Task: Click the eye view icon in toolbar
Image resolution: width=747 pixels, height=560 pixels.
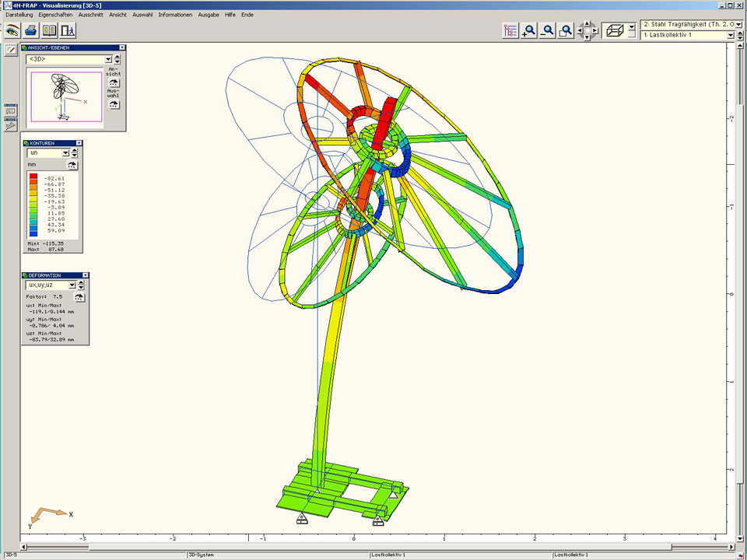Action: click(x=12, y=30)
